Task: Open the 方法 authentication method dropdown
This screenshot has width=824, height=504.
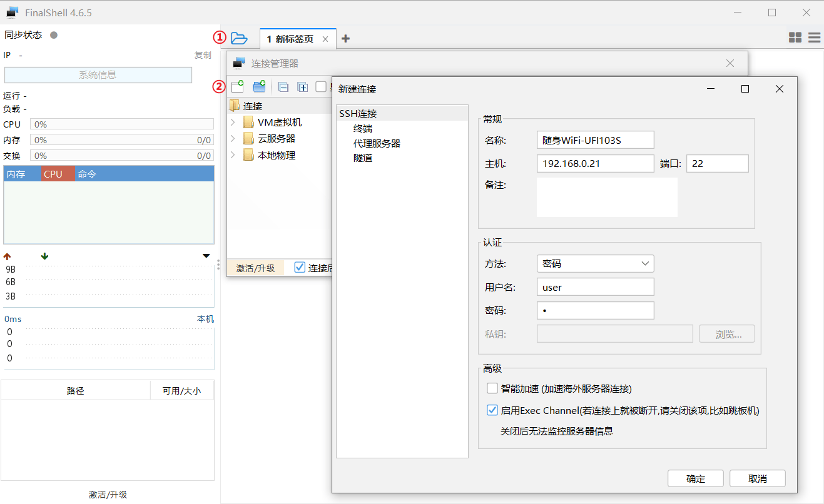Action: click(595, 264)
